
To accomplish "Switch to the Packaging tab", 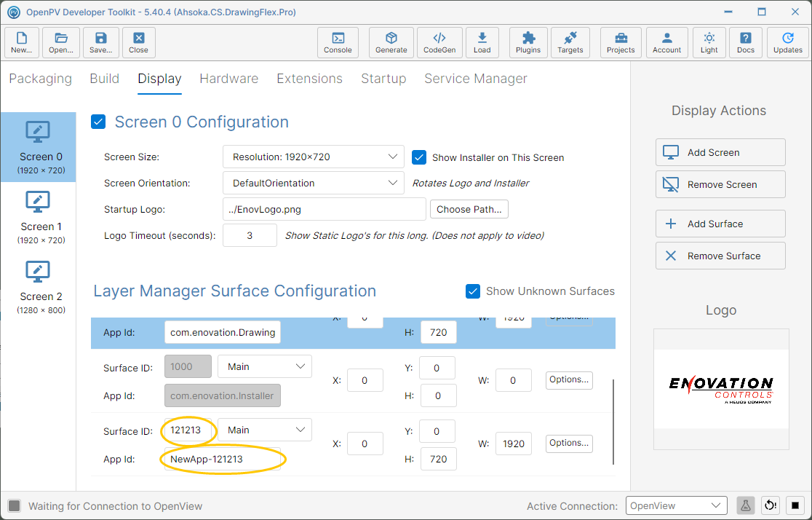I will [x=41, y=78].
